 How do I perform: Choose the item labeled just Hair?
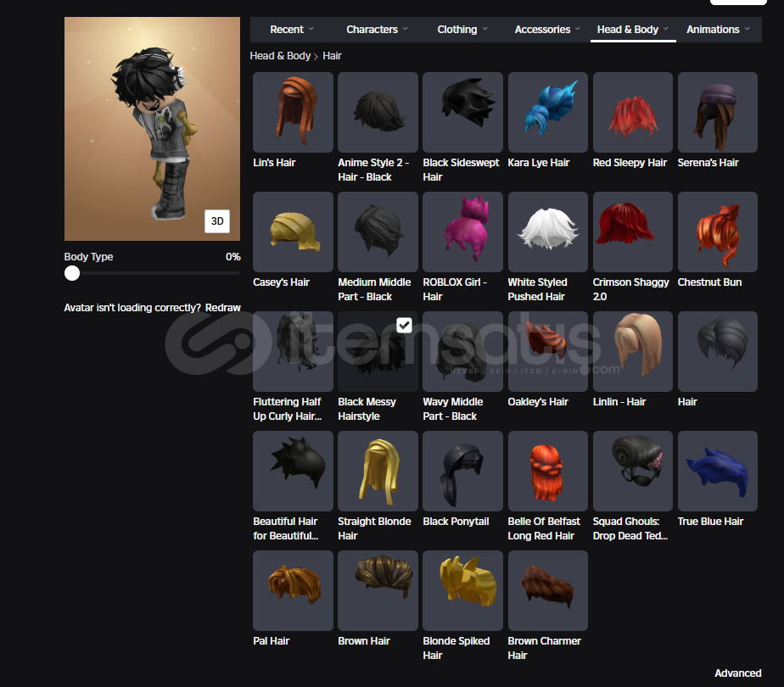pyautogui.click(x=718, y=351)
